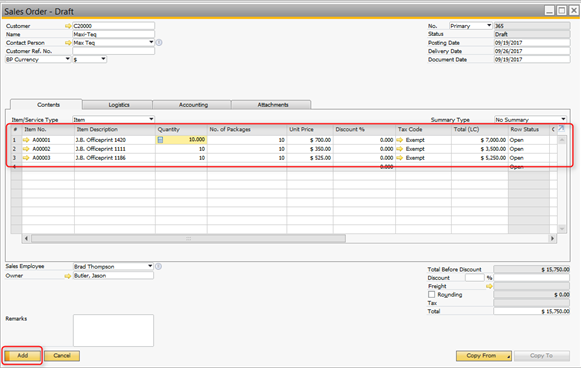Image resolution: width=581 pixels, height=368 pixels.
Task: Toggle the Rounding checkbox
Action: (x=432, y=295)
